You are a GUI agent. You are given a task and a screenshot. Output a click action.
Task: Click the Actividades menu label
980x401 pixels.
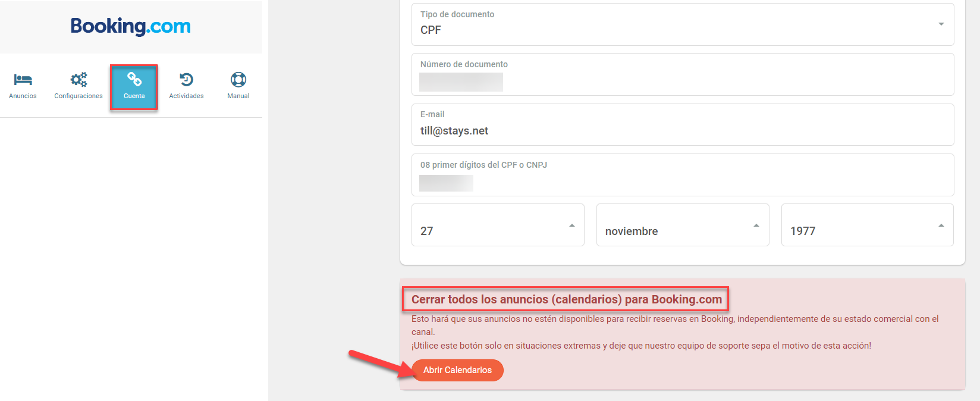click(x=186, y=96)
